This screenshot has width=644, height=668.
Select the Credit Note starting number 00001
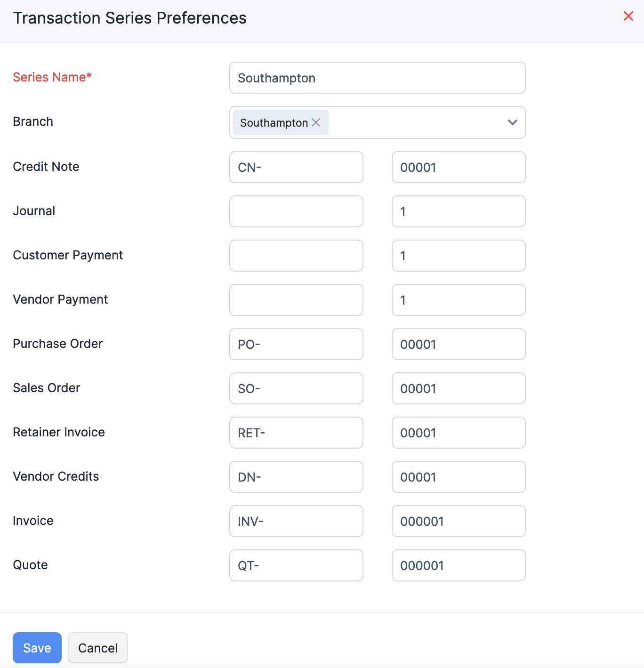[458, 167]
